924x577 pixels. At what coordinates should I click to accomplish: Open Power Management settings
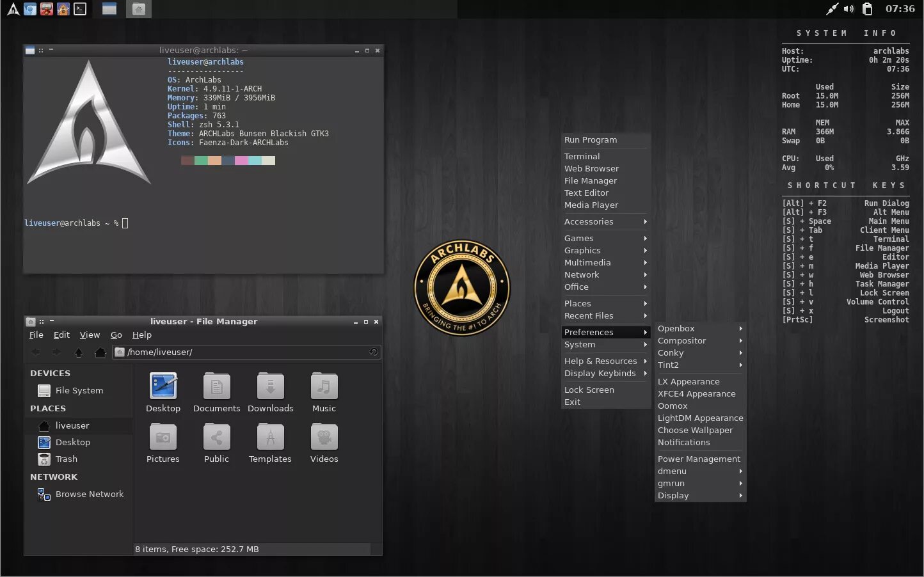point(700,459)
